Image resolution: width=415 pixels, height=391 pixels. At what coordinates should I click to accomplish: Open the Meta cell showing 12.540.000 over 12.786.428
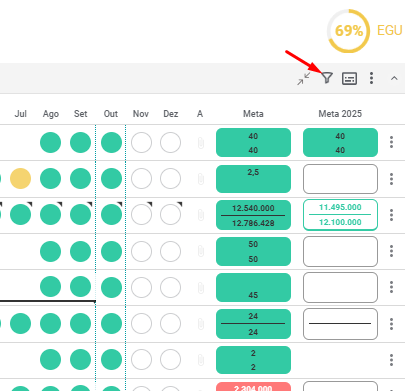[253, 215]
